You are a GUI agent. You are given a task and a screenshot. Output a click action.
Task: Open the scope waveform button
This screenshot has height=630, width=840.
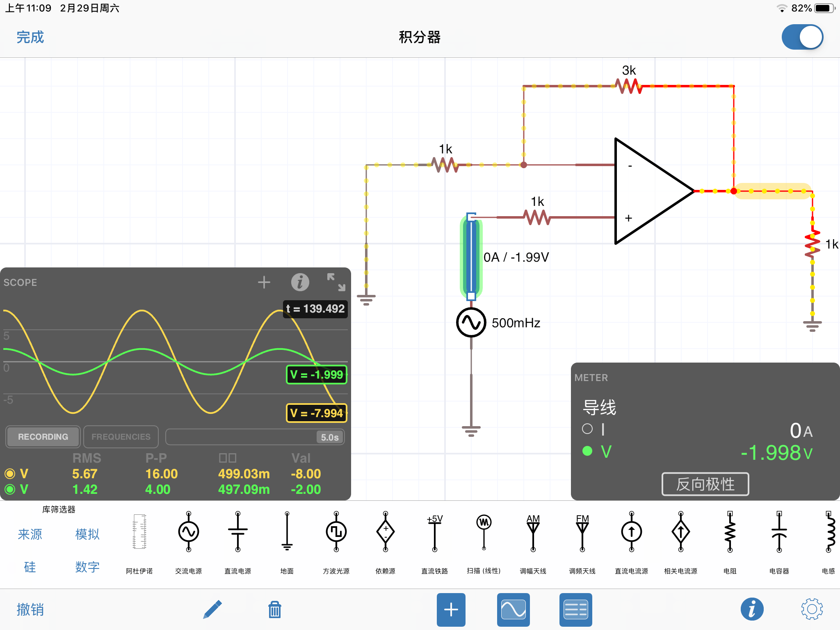[x=513, y=609]
